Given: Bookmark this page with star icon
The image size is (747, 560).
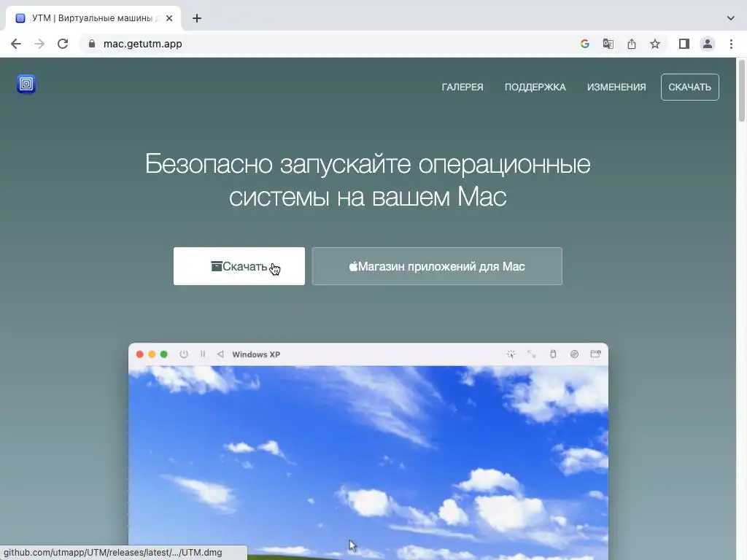Looking at the screenshot, I should (x=655, y=44).
